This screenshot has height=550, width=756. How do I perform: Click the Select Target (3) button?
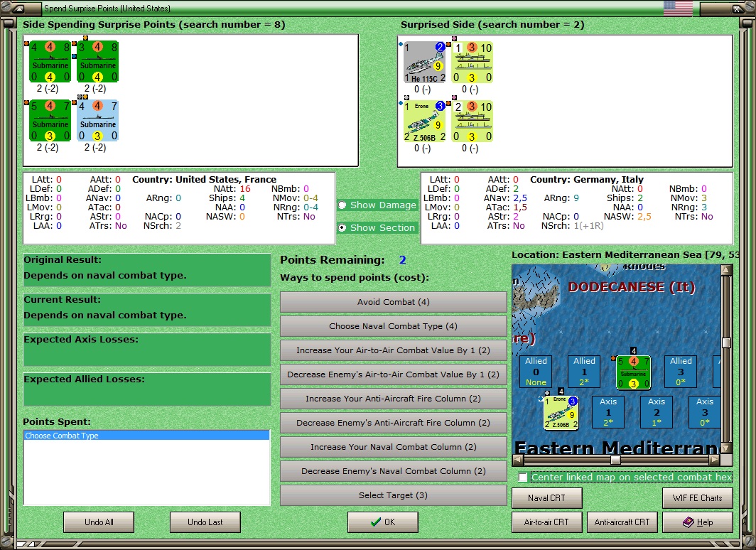tap(394, 495)
